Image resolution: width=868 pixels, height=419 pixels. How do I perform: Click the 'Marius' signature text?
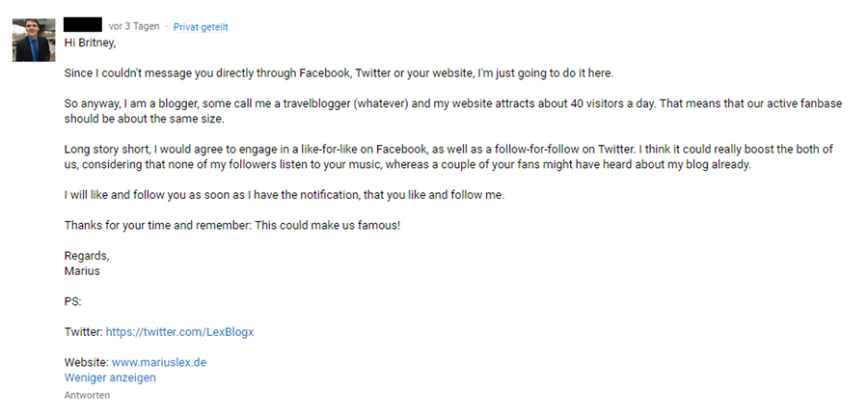pos(82,271)
